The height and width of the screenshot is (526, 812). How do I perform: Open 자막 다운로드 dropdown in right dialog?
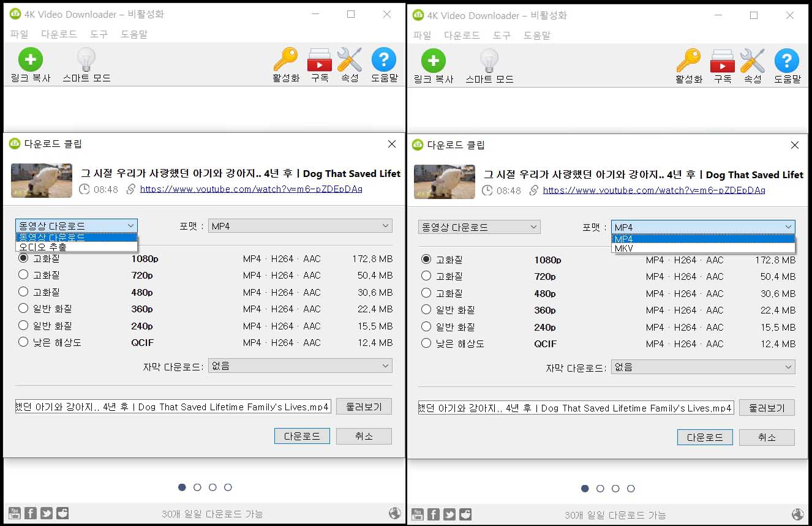(x=703, y=367)
